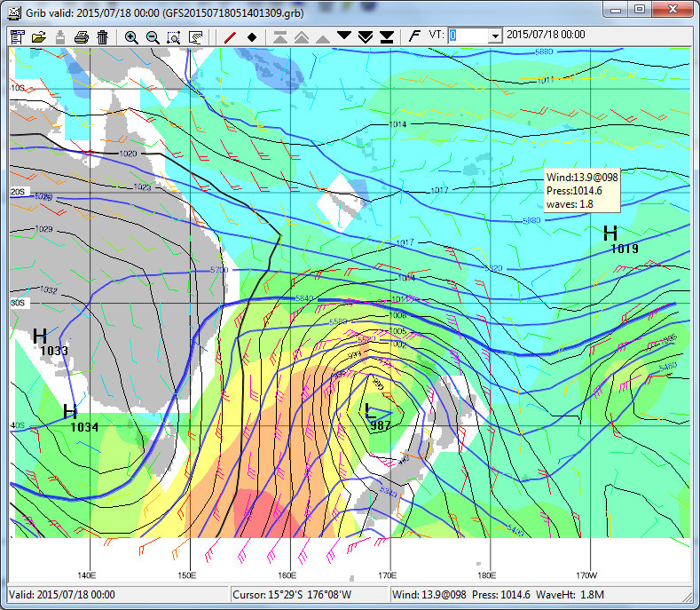This screenshot has height=610, width=700.
Task: Click the 1020 isobar label
Action: click(x=128, y=154)
